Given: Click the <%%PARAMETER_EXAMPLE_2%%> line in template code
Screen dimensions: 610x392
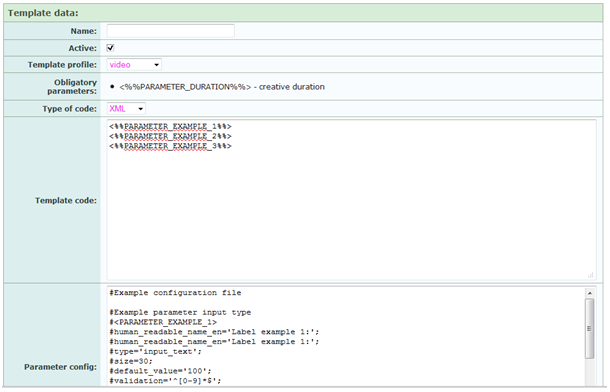Looking at the screenshot, I should pyautogui.click(x=170, y=136).
